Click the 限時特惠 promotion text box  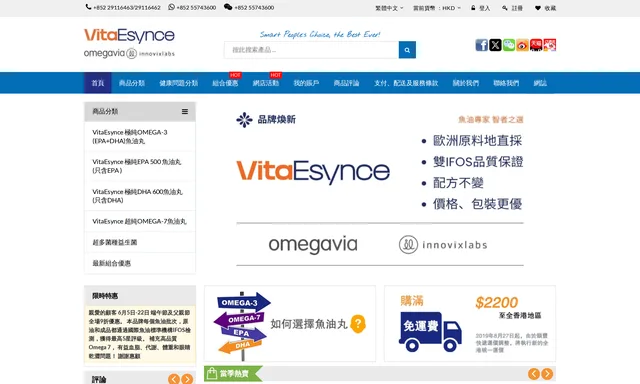pos(140,334)
